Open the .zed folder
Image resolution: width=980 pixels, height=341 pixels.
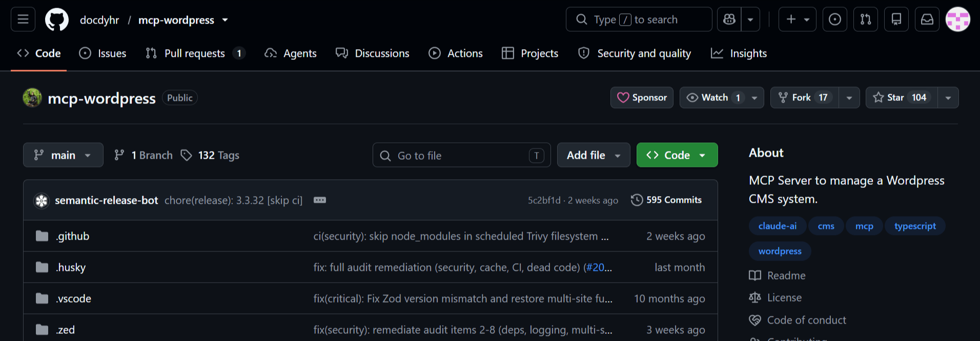click(x=66, y=330)
